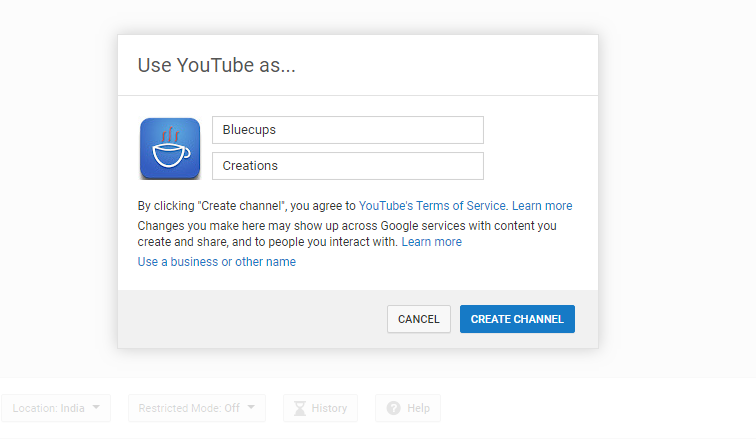The image size is (756, 441).
Task: Click the blue coffee cup profile picture
Action: click(170, 148)
